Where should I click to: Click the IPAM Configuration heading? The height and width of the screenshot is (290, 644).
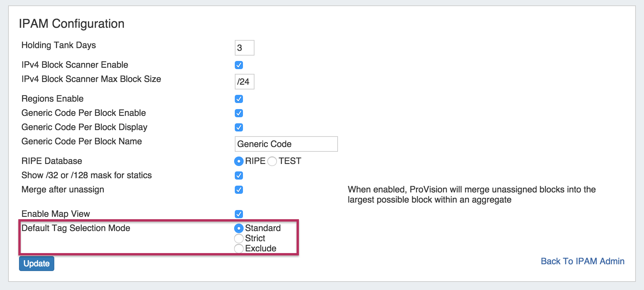(72, 24)
